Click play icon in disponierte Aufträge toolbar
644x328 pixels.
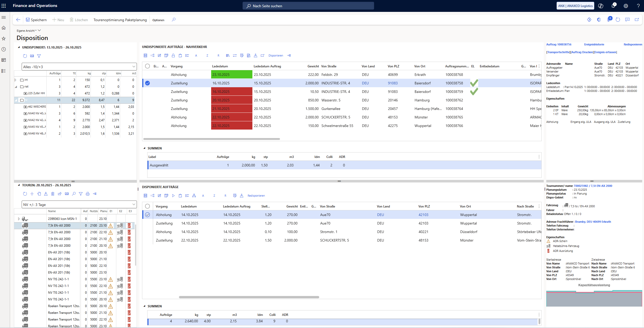[x=173, y=196]
